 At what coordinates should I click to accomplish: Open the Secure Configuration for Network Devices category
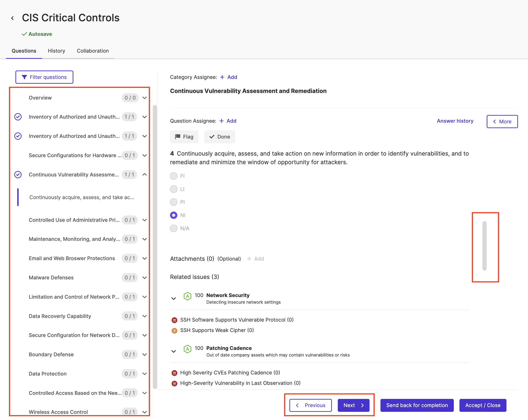click(x=74, y=335)
